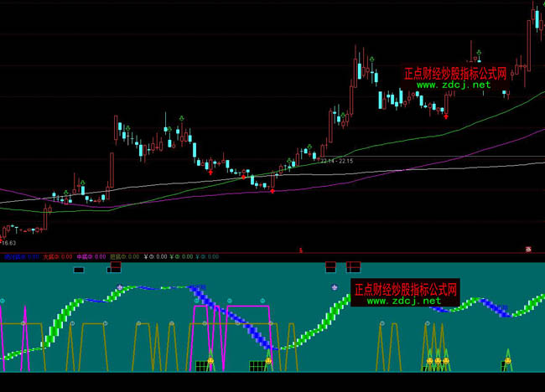Click the 22.14-22.15 price gap label
Image resolution: width=545 pixels, height=392 pixels.
(335, 160)
